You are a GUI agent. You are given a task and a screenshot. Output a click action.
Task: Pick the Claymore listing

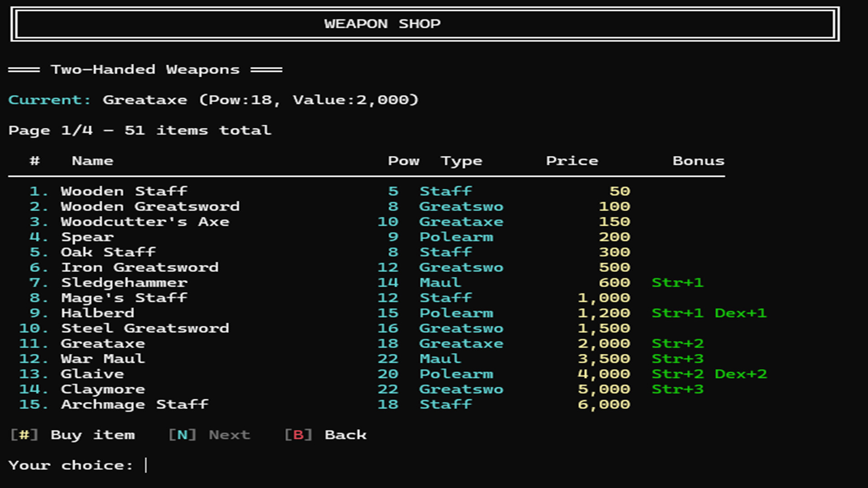pyautogui.click(x=103, y=389)
